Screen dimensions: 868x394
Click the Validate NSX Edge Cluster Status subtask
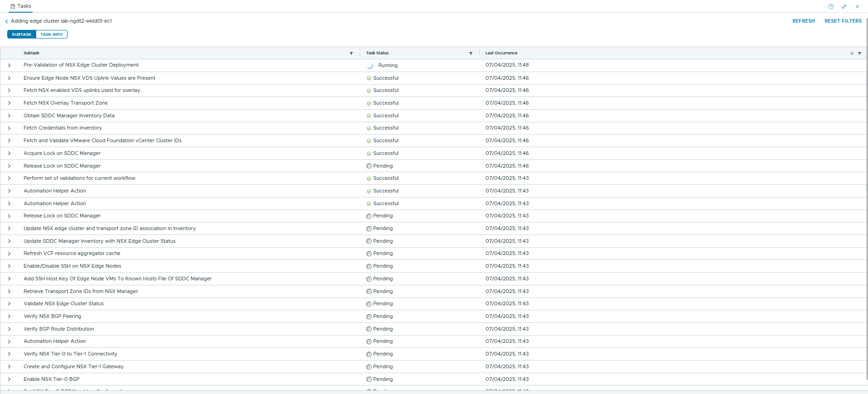click(x=64, y=304)
